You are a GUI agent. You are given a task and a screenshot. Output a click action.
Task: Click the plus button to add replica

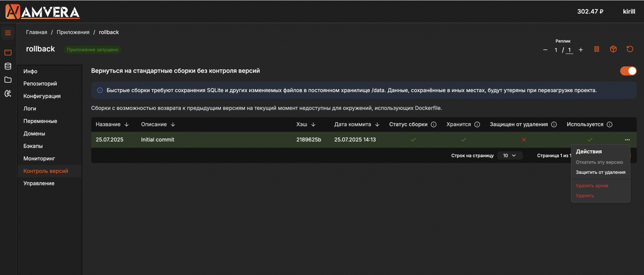click(580, 50)
